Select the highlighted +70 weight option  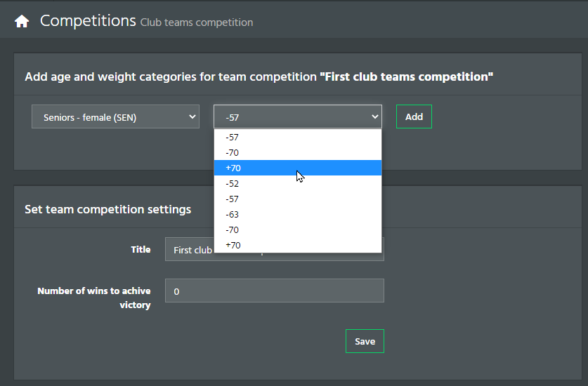(298, 168)
